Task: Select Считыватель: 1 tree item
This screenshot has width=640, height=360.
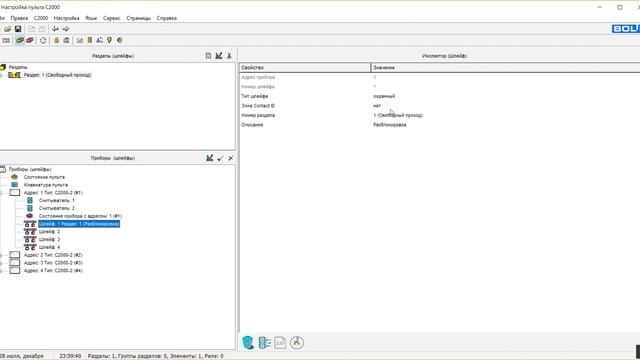Action: coord(57,200)
